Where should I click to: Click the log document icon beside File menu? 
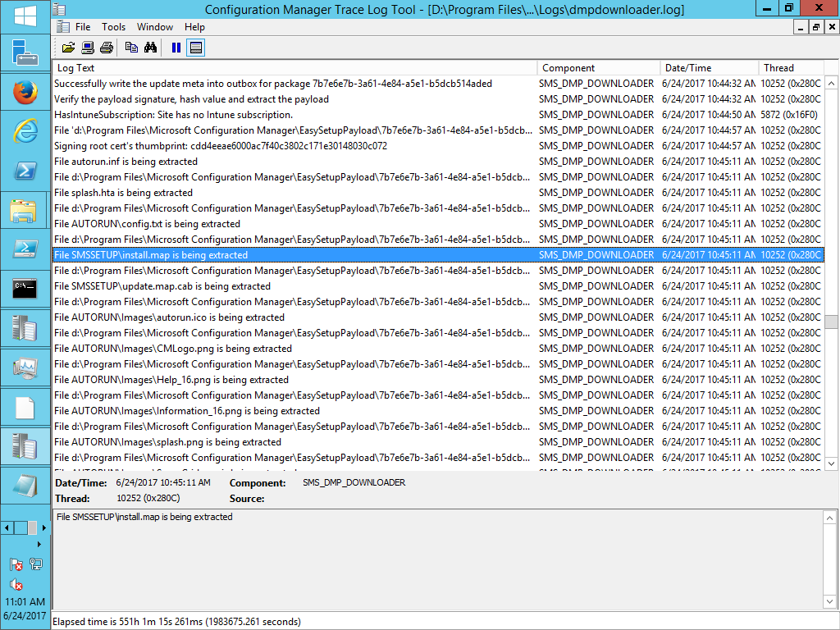63,27
